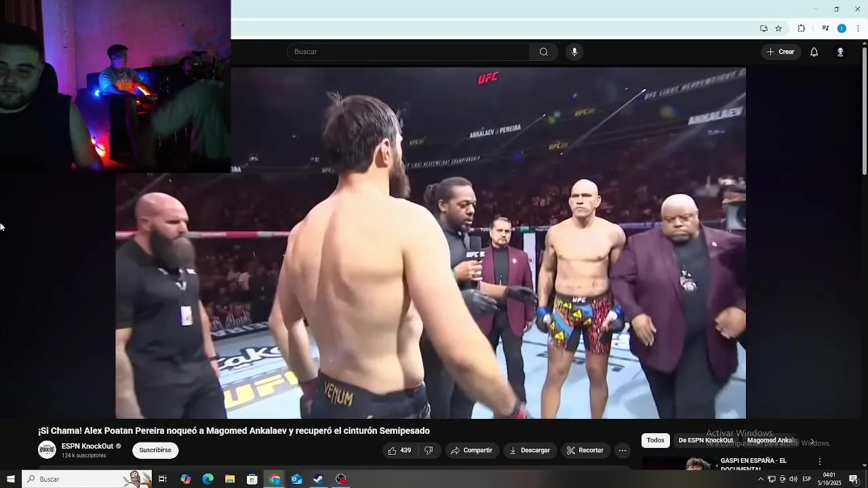Click the scrollbar down arrow
This screenshot has height=488, width=868.
865,466
